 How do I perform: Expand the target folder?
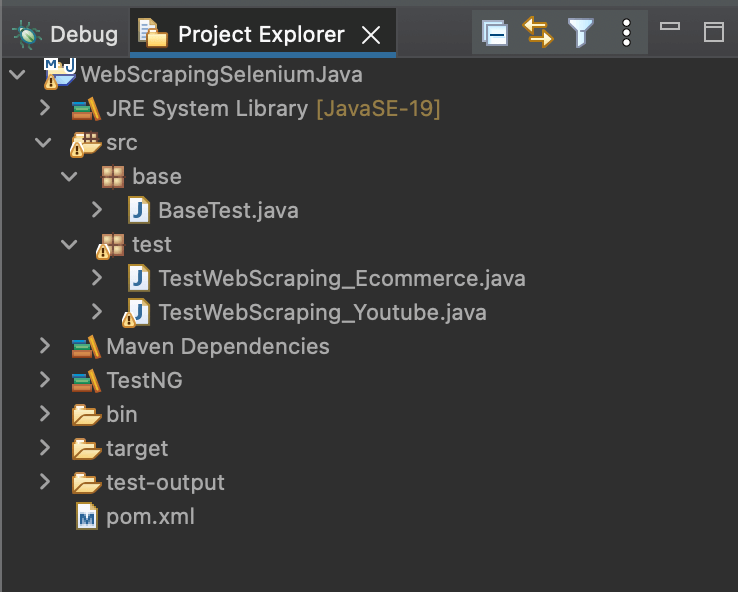pos(45,447)
